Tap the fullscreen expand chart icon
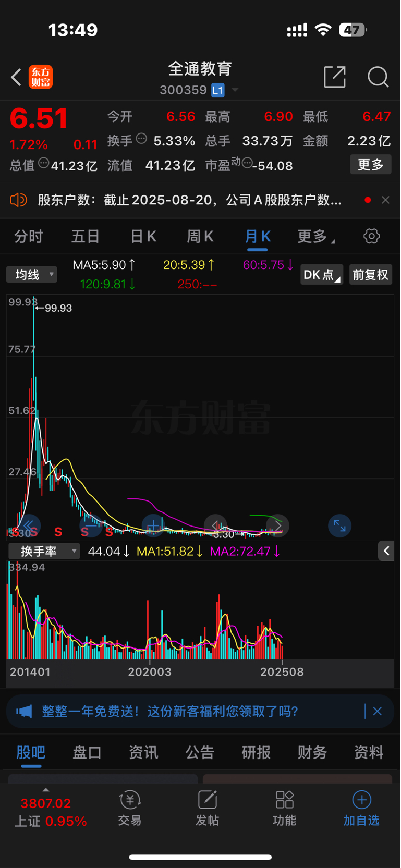The image size is (401, 868). 339,525
